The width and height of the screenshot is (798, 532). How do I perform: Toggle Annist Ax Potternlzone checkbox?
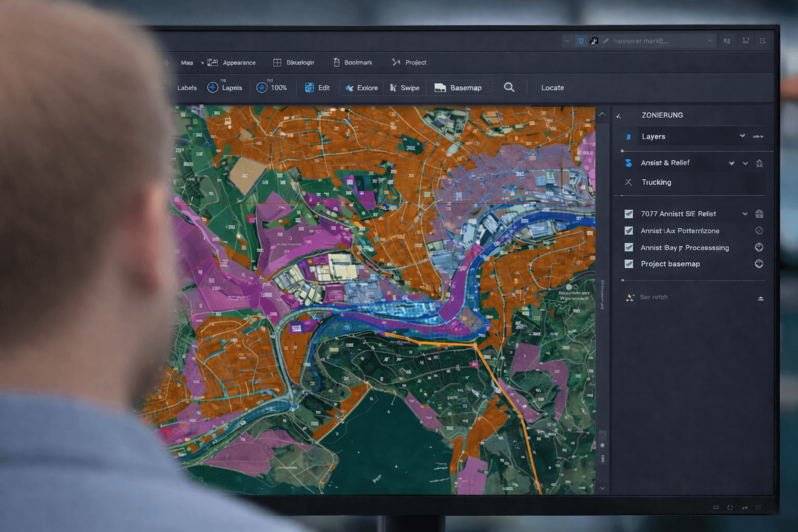629,231
